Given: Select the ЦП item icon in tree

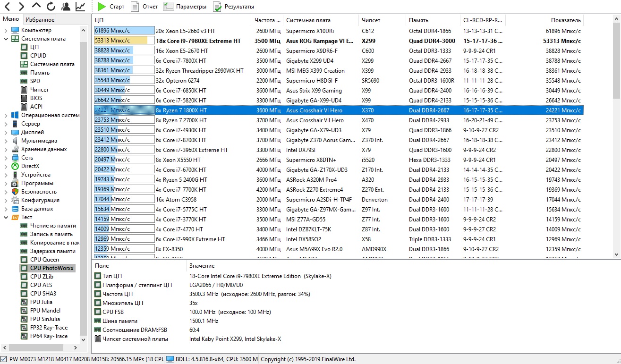Looking at the screenshot, I should click(24, 47).
